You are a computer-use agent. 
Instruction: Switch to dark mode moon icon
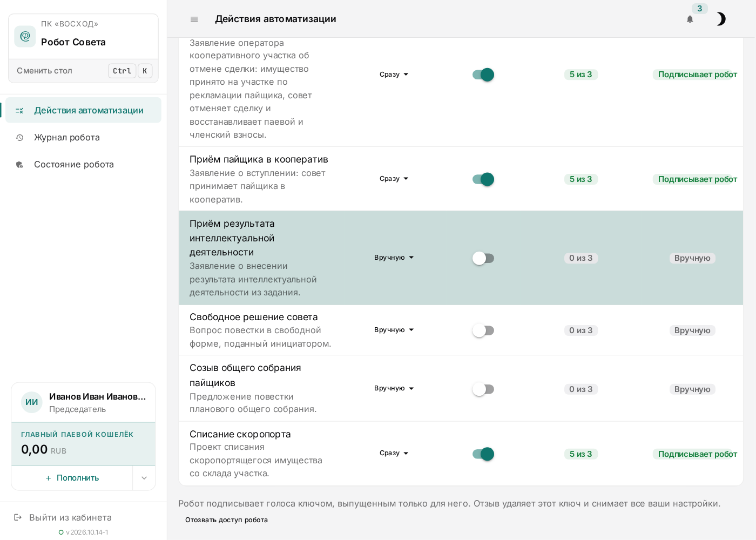pyautogui.click(x=721, y=19)
